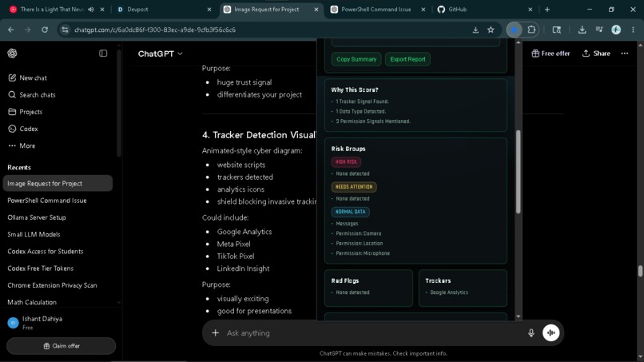644x362 pixels.
Task: Reload the current page
Action: (x=45, y=30)
